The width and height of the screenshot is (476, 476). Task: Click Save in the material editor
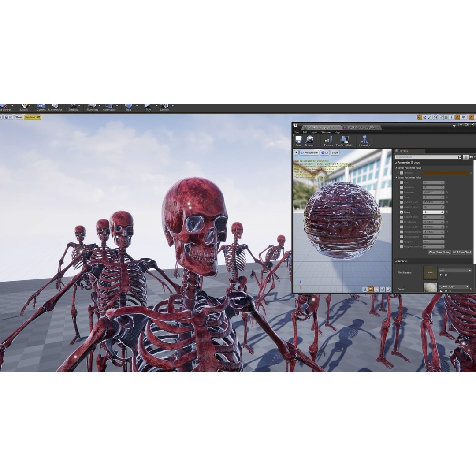pos(299,140)
